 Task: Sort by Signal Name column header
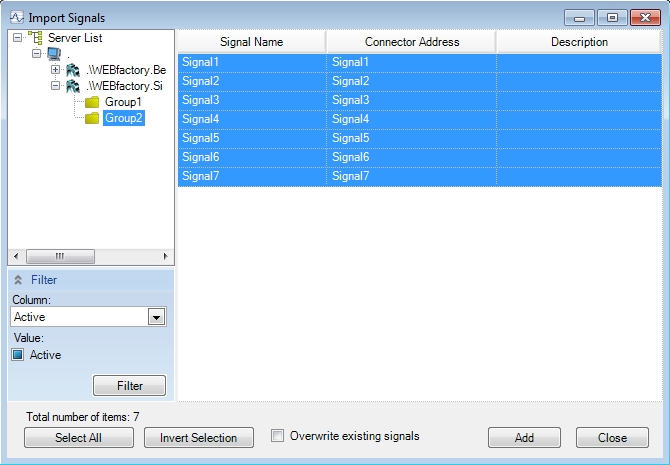click(251, 42)
